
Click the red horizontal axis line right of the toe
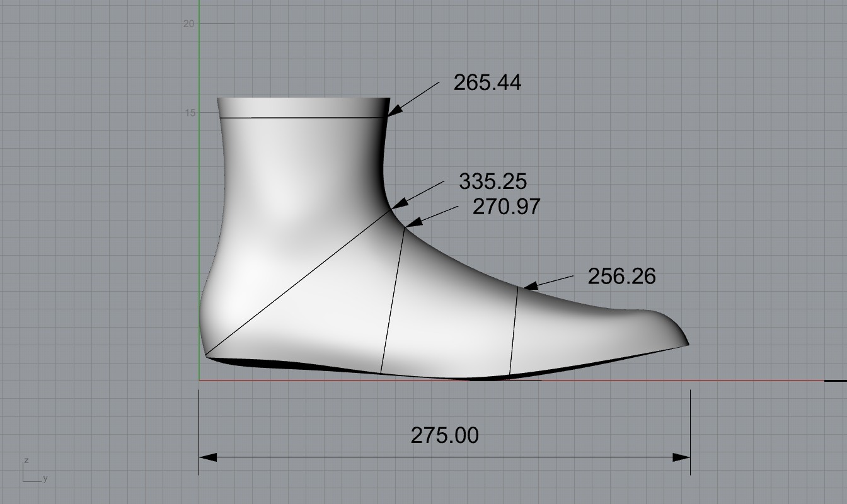(756, 381)
